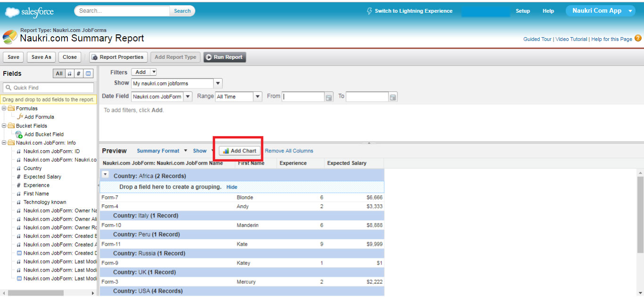Filter fields by text type icon
Image resolution: width=644 pixels, height=297 pixels.
point(69,73)
